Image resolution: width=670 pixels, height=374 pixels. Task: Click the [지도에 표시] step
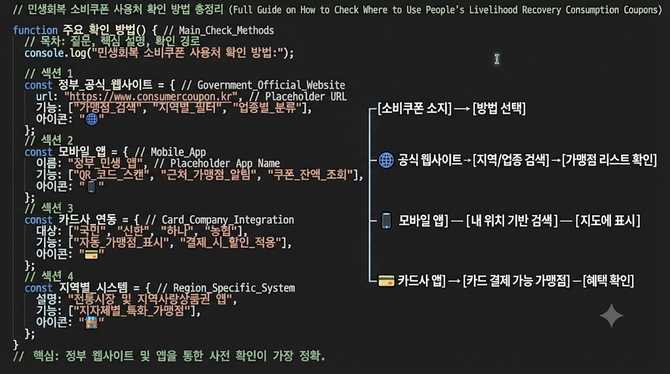click(x=608, y=221)
